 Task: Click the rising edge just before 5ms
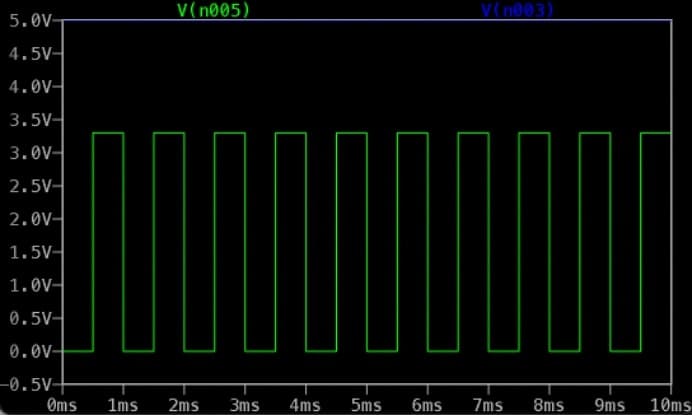tap(337, 240)
